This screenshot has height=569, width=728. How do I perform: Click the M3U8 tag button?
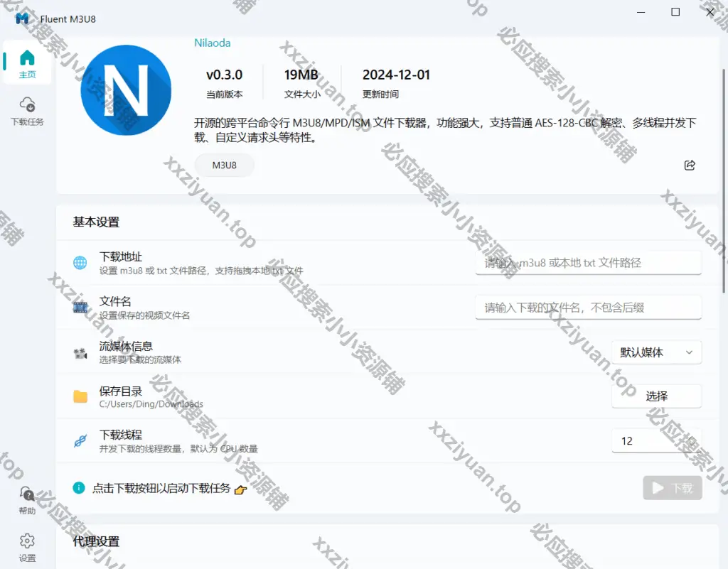pos(224,166)
